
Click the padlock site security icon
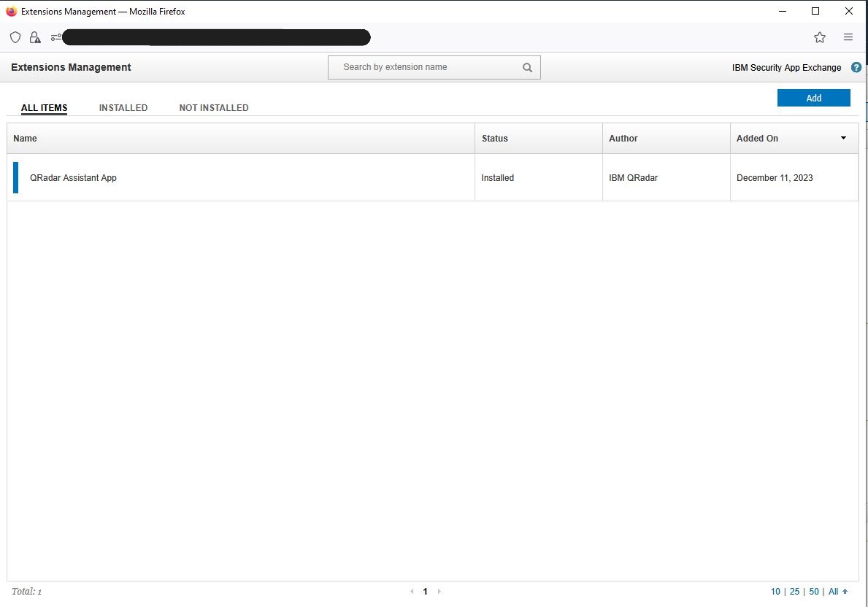(x=35, y=37)
